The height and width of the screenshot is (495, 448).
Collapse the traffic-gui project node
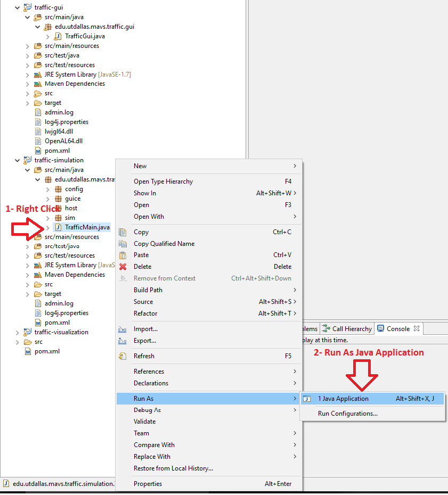point(18,7)
